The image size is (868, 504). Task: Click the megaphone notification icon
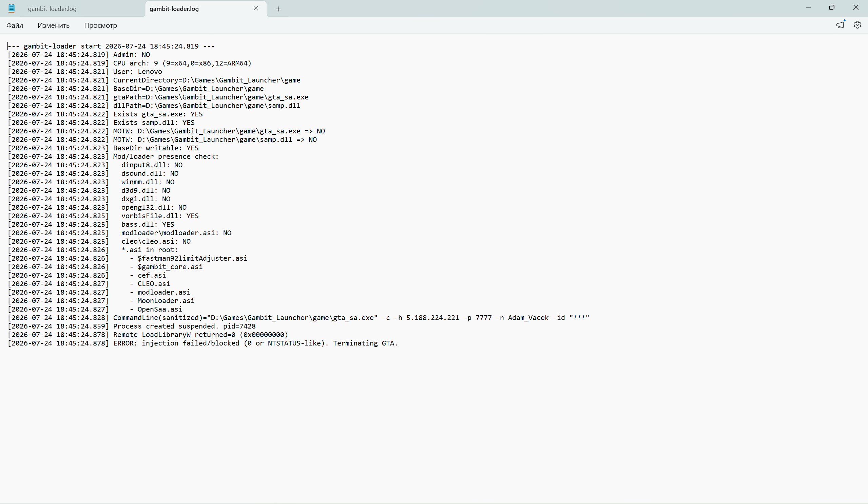840,25
